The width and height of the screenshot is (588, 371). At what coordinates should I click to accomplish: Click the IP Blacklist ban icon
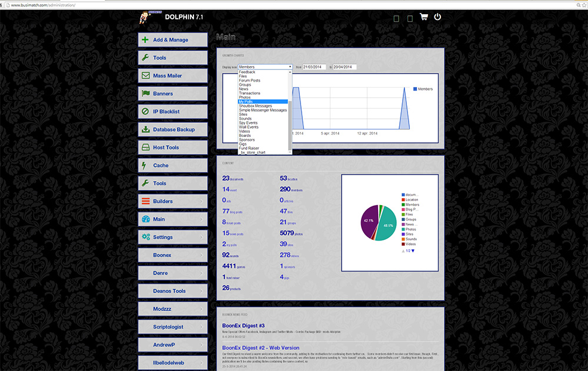(145, 112)
